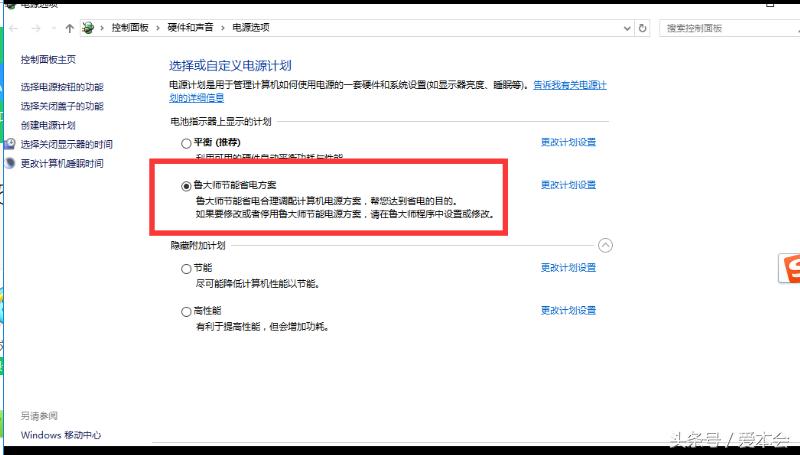Screen dimensions: 800x455
Task: Change plan settings for 平衡 plan
Action: [568, 142]
